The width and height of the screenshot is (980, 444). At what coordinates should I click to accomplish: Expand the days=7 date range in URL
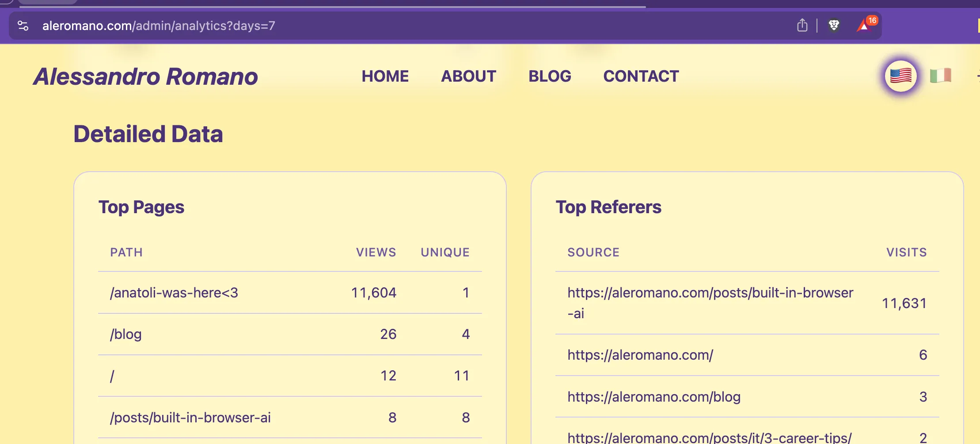(x=254, y=26)
